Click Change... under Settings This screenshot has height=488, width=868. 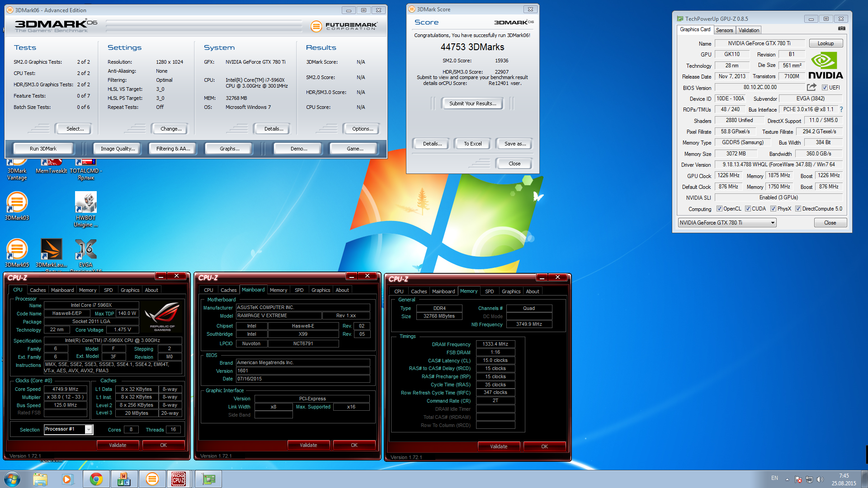tap(171, 129)
